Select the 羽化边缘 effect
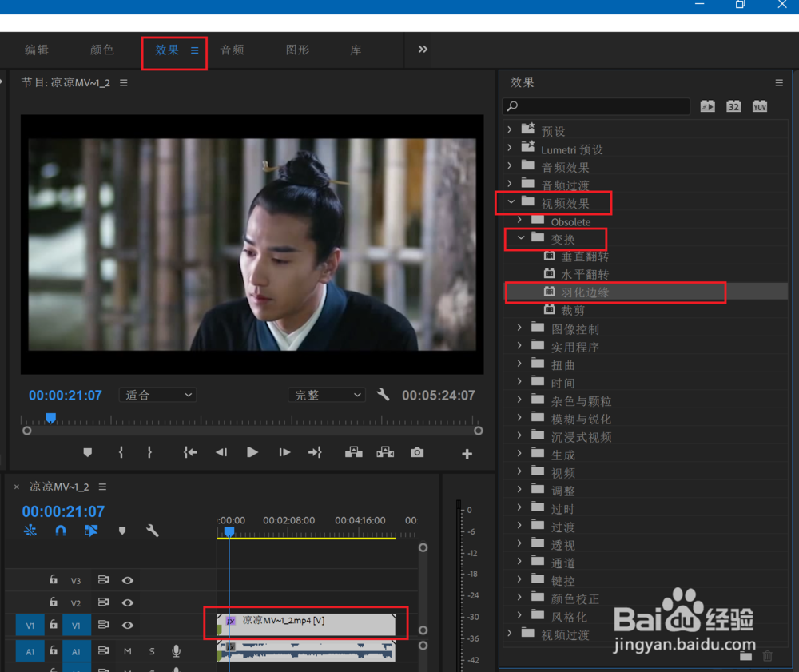Image resolution: width=799 pixels, height=672 pixels. pyautogui.click(x=585, y=292)
